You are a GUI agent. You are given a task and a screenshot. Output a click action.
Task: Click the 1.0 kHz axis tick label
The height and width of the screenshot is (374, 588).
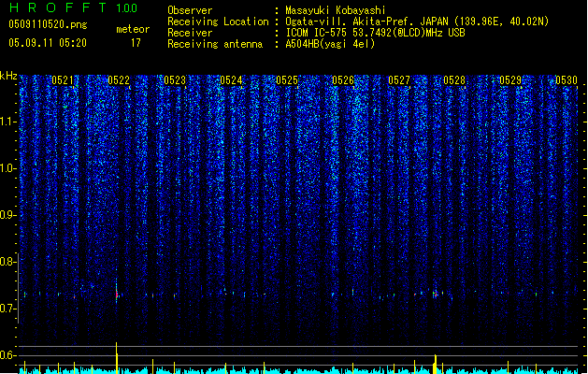pyautogui.click(x=7, y=168)
